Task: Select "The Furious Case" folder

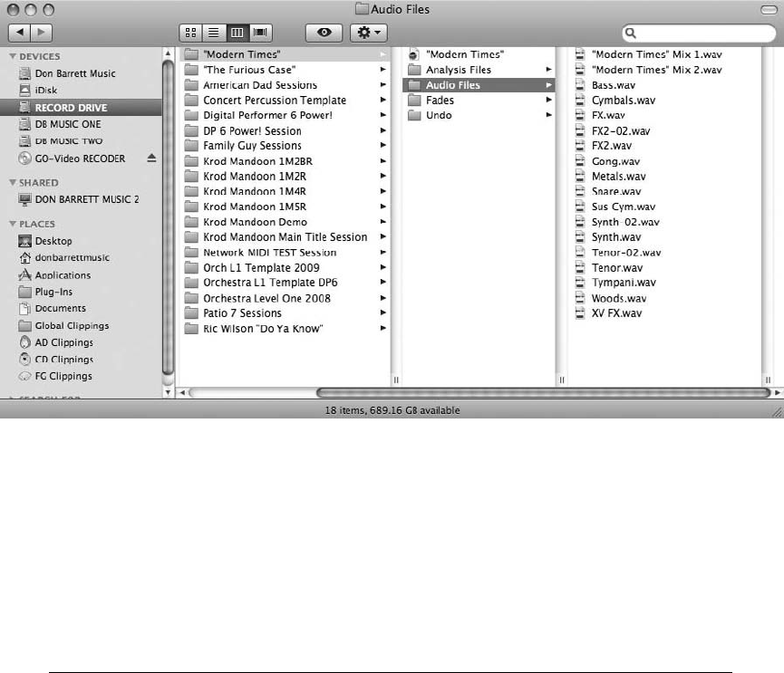Action: pyautogui.click(x=285, y=70)
